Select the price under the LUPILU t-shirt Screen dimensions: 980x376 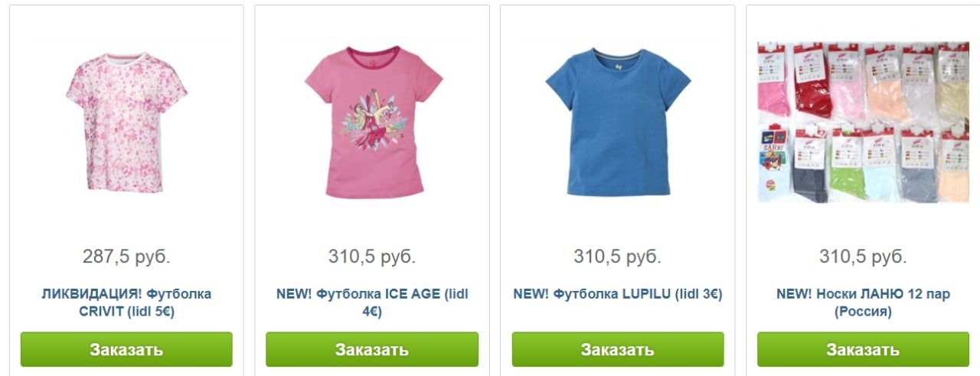(x=618, y=257)
